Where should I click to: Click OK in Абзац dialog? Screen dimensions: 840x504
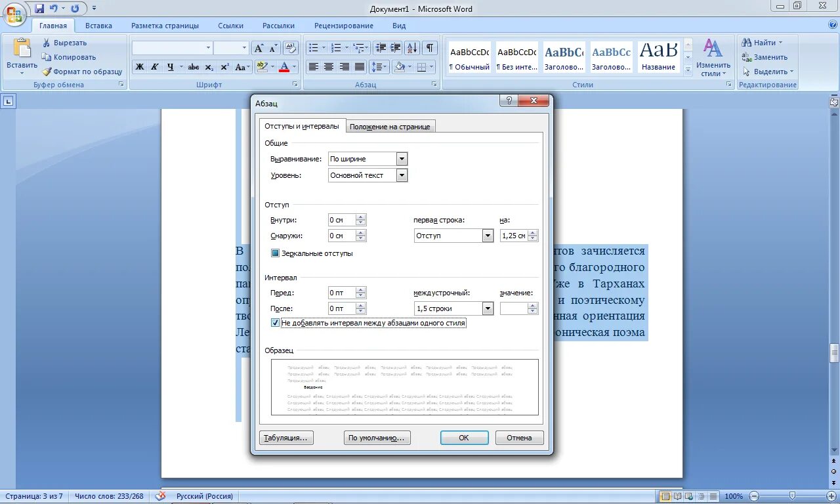click(x=464, y=438)
